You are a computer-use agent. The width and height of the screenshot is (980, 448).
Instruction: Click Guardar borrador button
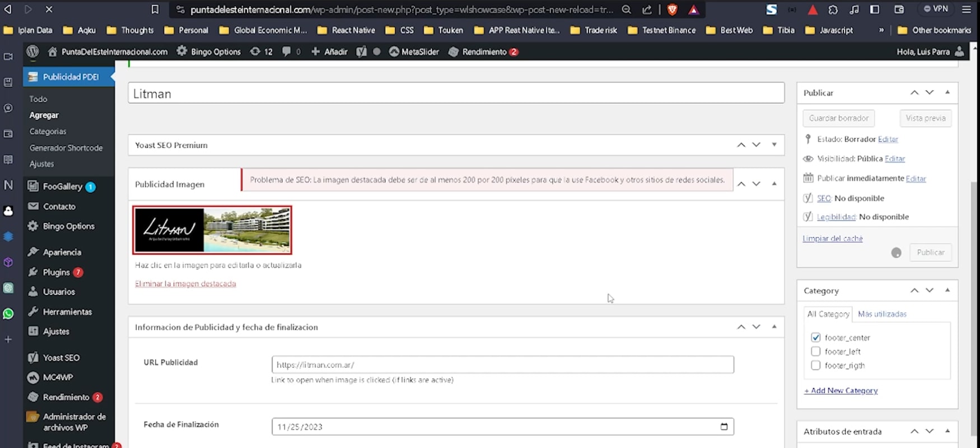[x=838, y=118]
